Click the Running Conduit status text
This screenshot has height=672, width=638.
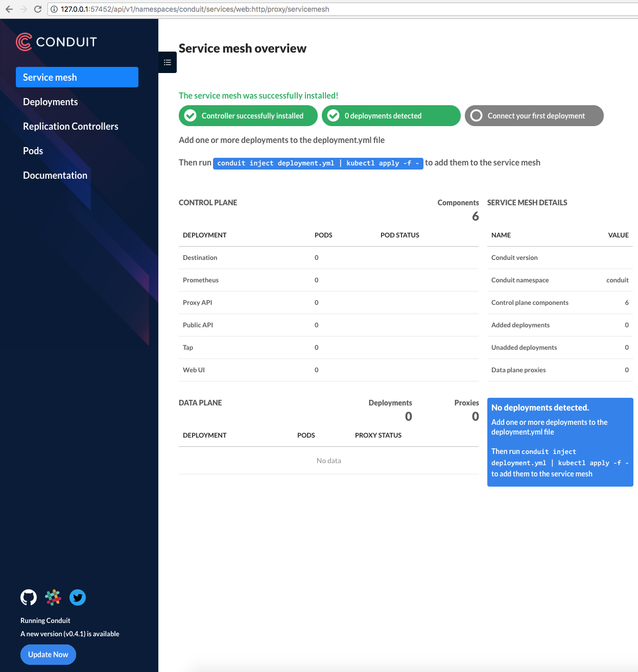(45, 620)
